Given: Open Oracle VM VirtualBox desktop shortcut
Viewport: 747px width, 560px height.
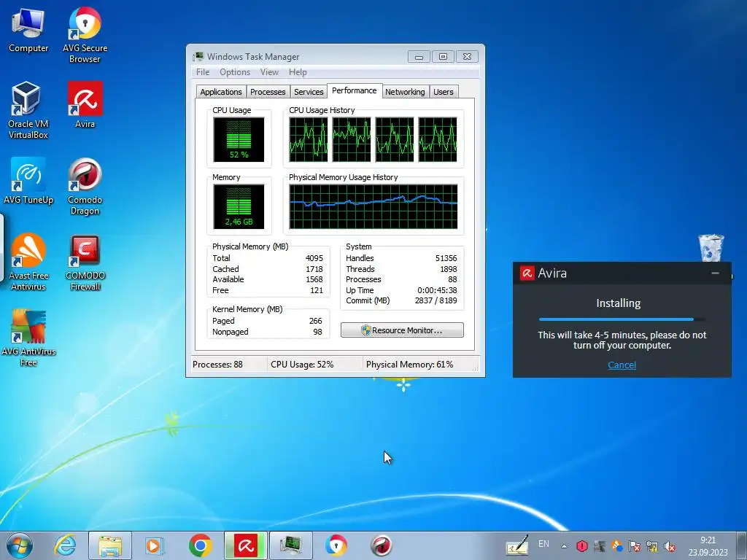Looking at the screenshot, I should (28, 109).
